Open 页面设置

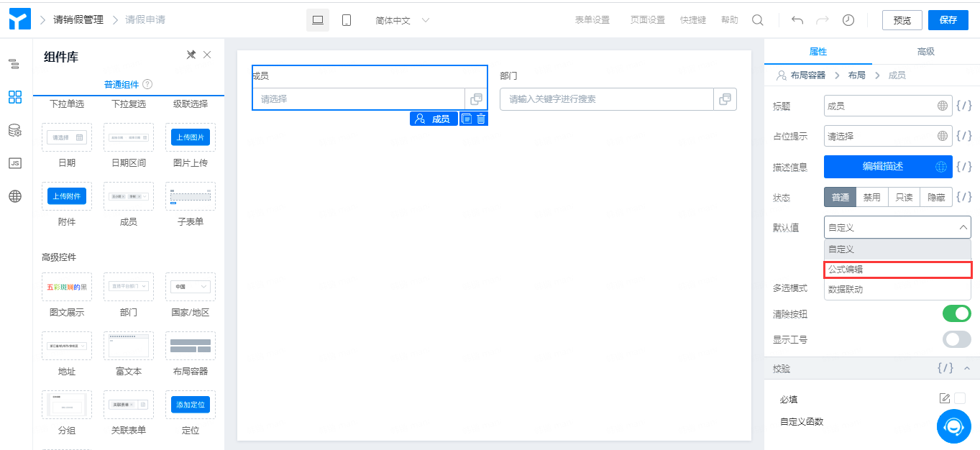[x=648, y=20]
